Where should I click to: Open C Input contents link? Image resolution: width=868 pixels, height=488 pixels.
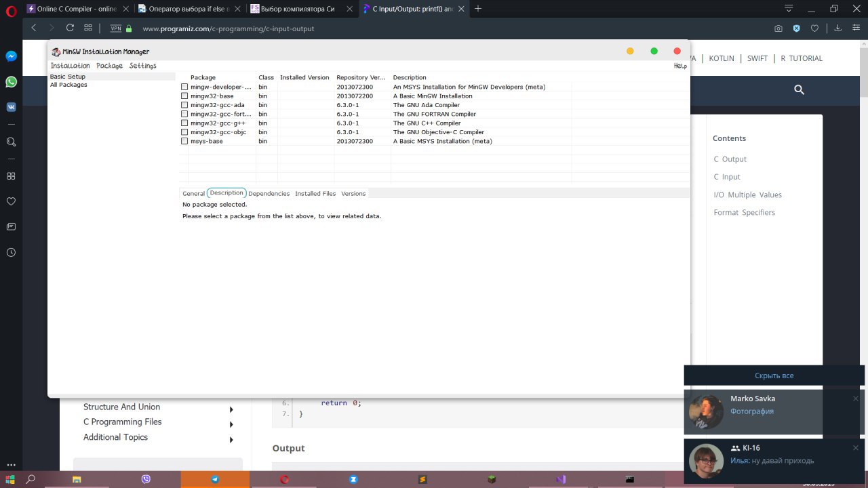(727, 177)
